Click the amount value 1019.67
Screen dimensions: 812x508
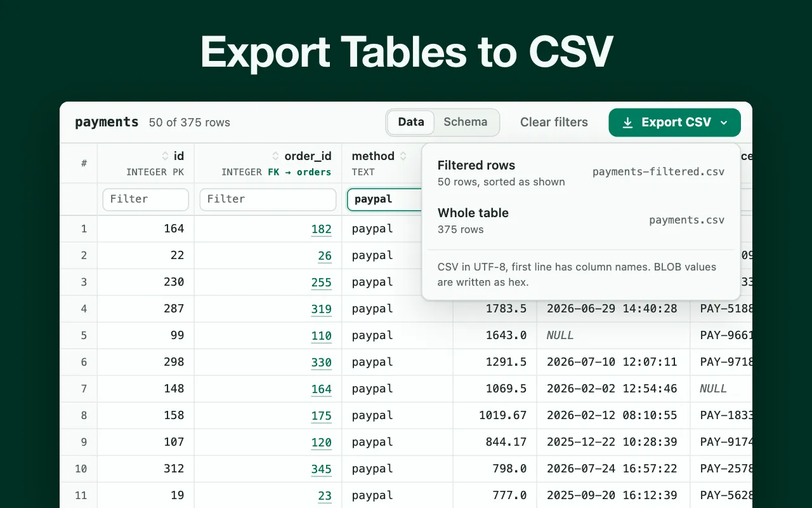(503, 415)
